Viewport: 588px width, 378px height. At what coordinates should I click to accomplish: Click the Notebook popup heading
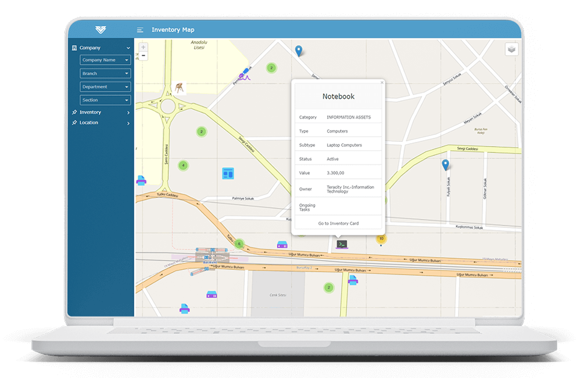pyautogui.click(x=338, y=97)
